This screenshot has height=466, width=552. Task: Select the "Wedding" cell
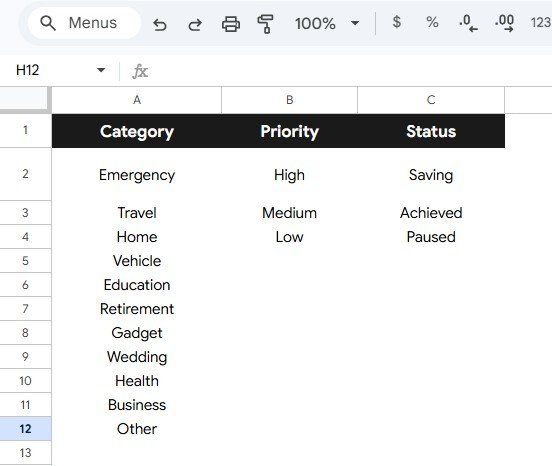click(x=137, y=357)
